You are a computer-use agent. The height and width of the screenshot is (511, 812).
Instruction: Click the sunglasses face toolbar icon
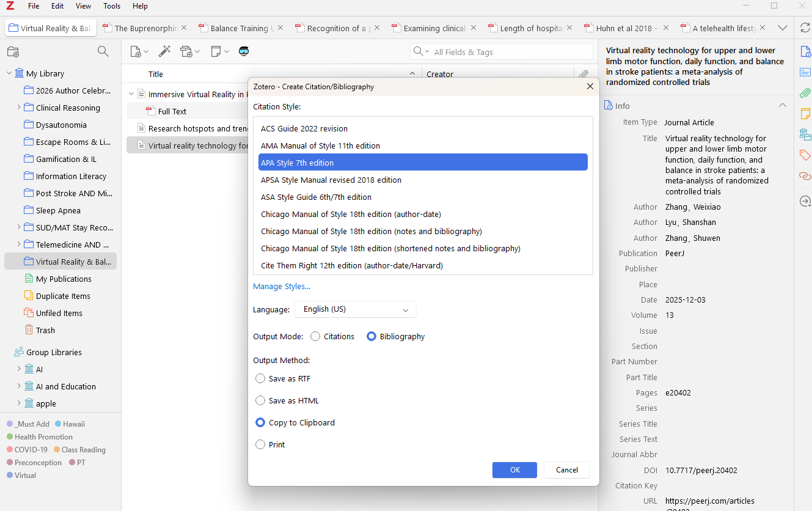click(x=244, y=51)
